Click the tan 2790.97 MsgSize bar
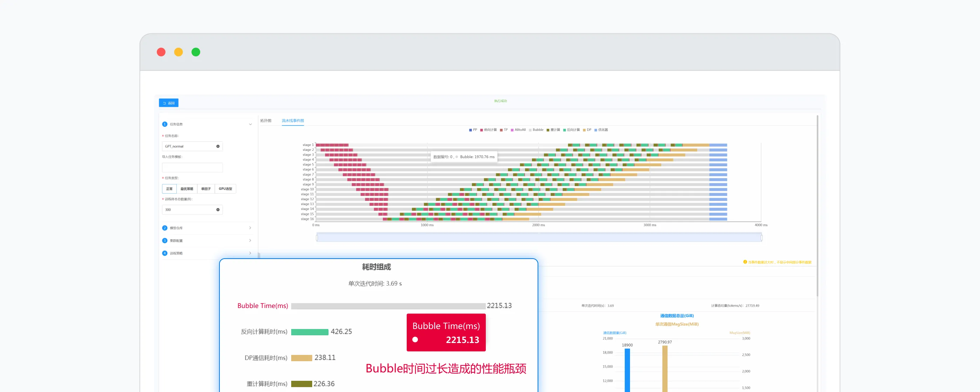This screenshot has height=392, width=980. [665, 369]
